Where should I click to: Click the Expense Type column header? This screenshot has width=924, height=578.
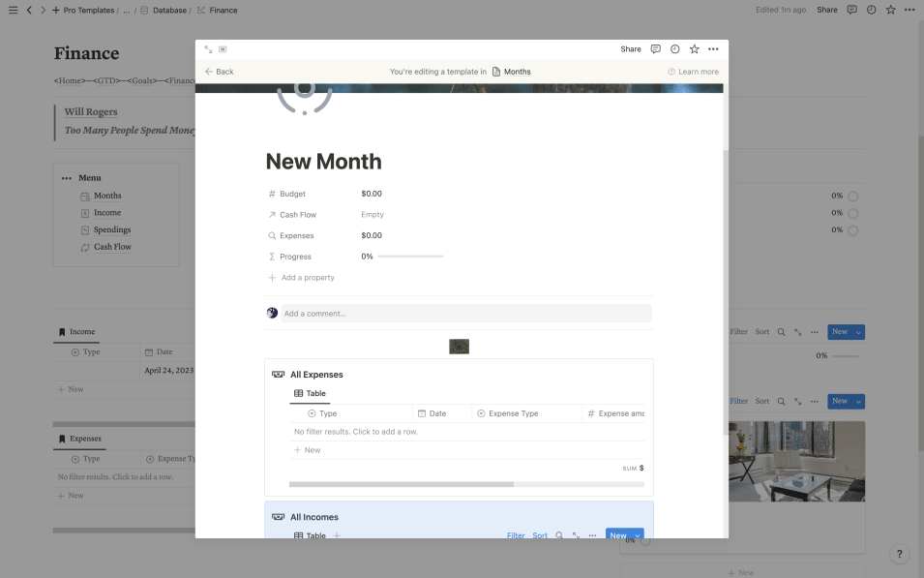coord(526,413)
